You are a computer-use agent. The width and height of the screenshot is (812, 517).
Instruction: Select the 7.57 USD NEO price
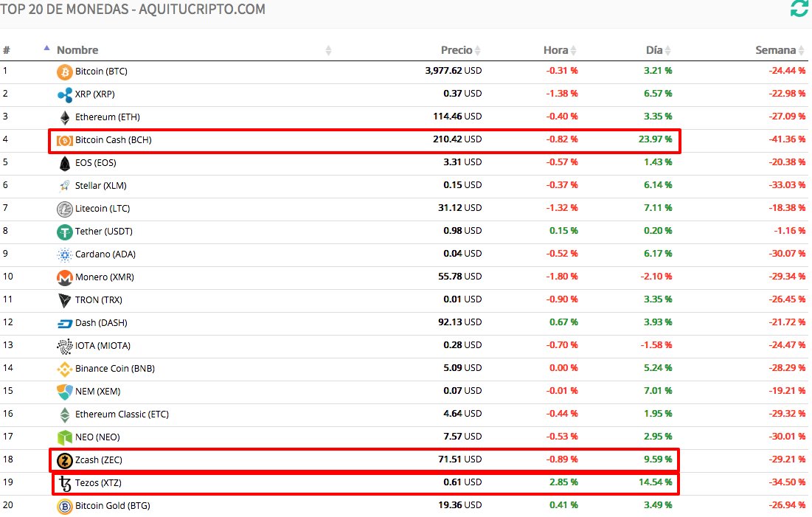(x=462, y=437)
